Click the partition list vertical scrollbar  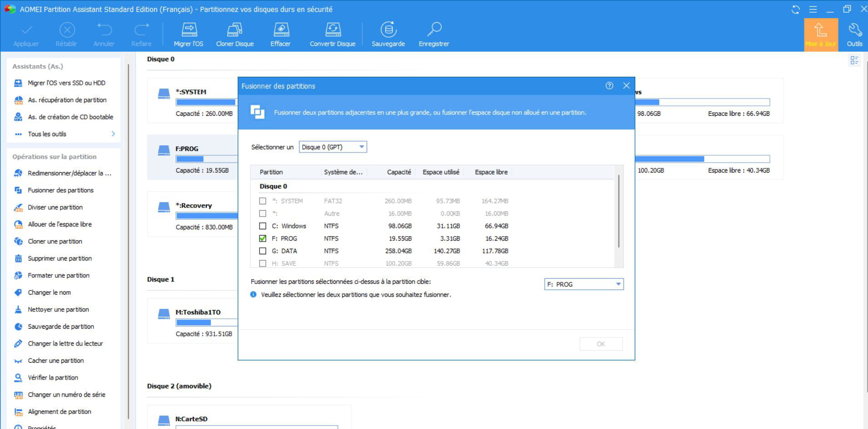pyautogui.click(x=619, y=211)
